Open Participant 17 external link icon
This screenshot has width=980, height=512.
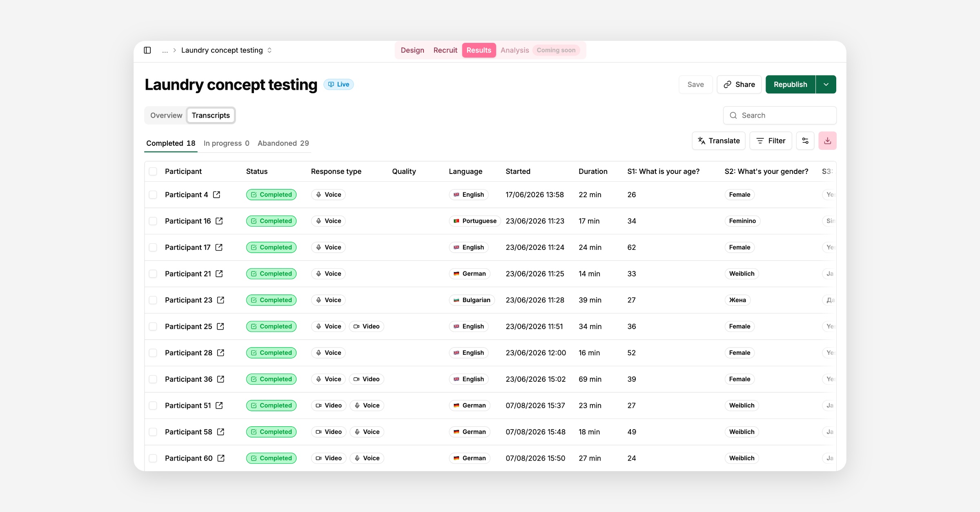219,247
